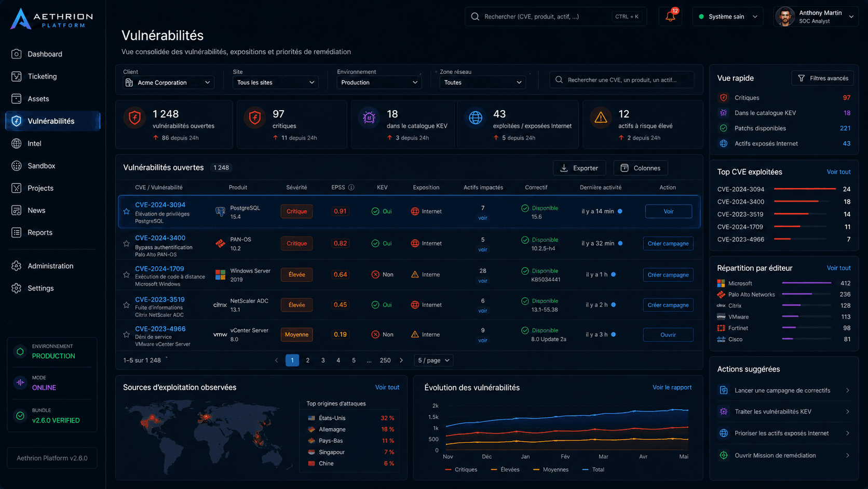The height and width of the screenshot is (489, 868).
Task: Click the Aethrion Platform logo
Action: pyautogui.click(x=51, y=19)
